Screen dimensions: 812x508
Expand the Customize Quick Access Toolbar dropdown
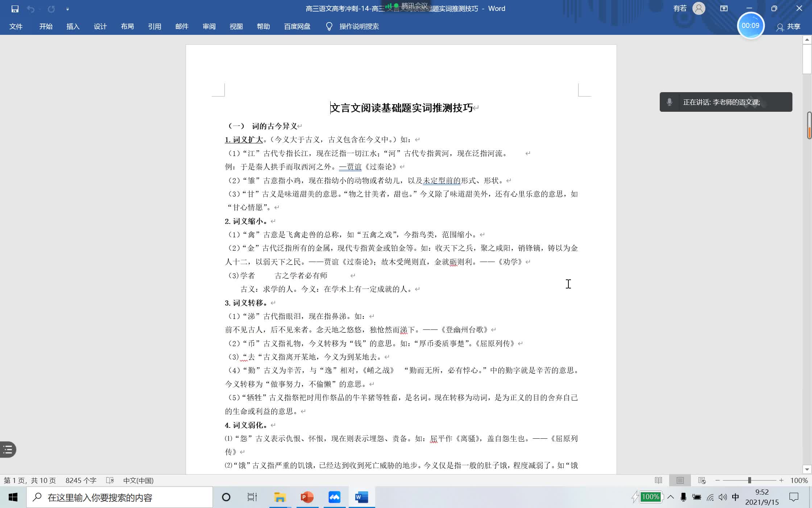click(x=67, y=9)
